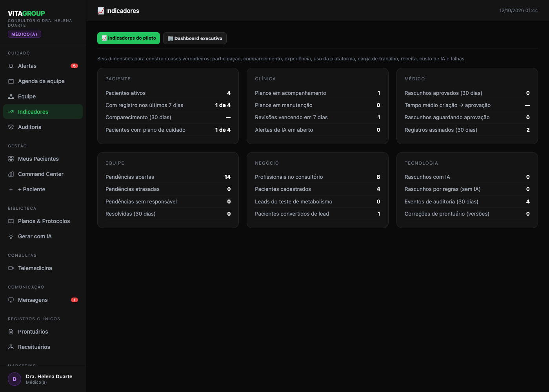This screenshot has width=549, height=392.
Task: Click the people icon next to Equipe
Action: tap(11, 96)
